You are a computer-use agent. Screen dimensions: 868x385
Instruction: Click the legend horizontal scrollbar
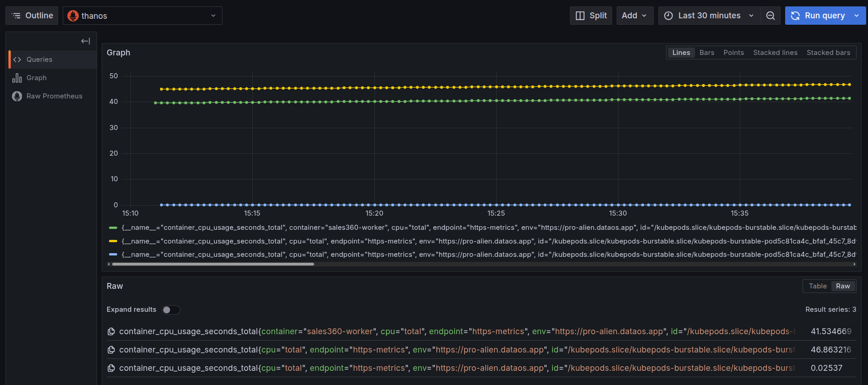(213, 264)
